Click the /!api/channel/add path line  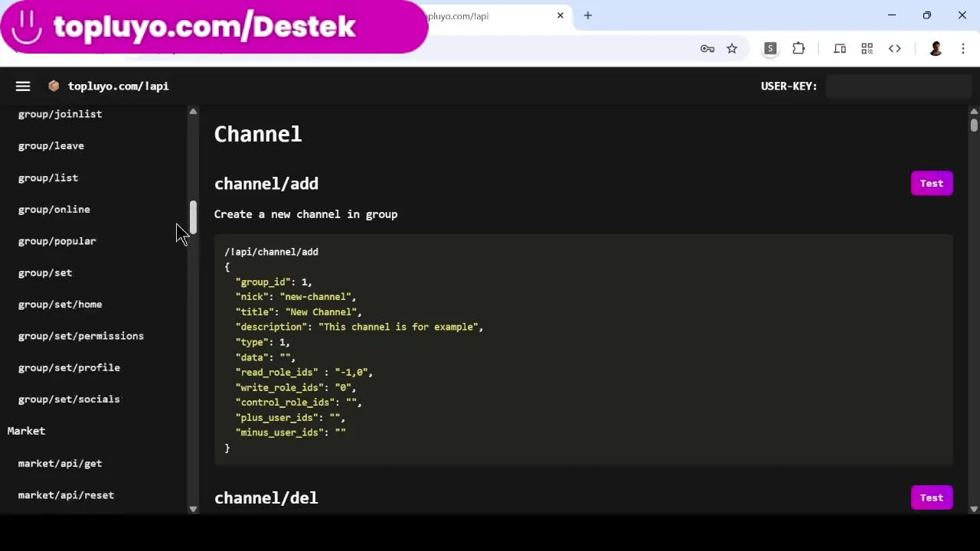pyautogui.click(x=272, y=252)
